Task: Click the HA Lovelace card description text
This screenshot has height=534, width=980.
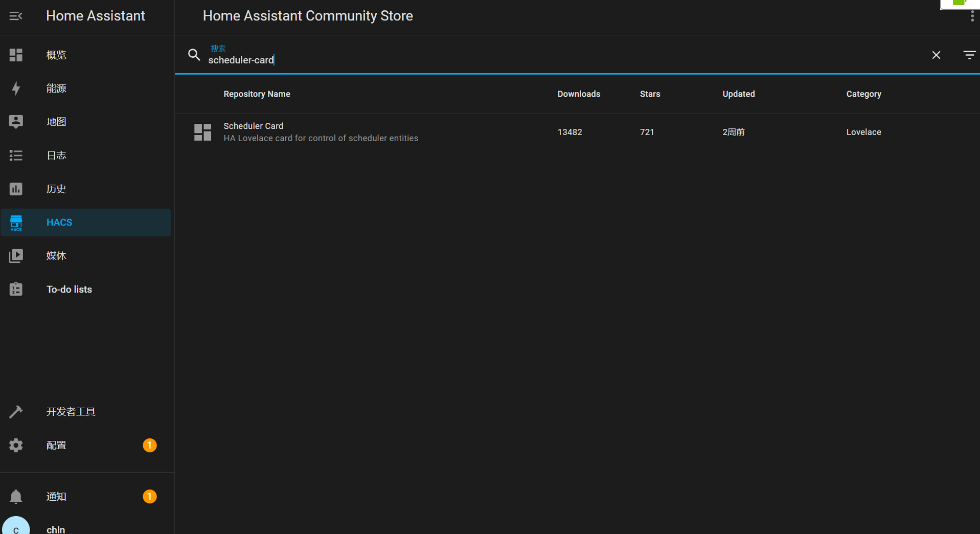Action: (321, 138)
